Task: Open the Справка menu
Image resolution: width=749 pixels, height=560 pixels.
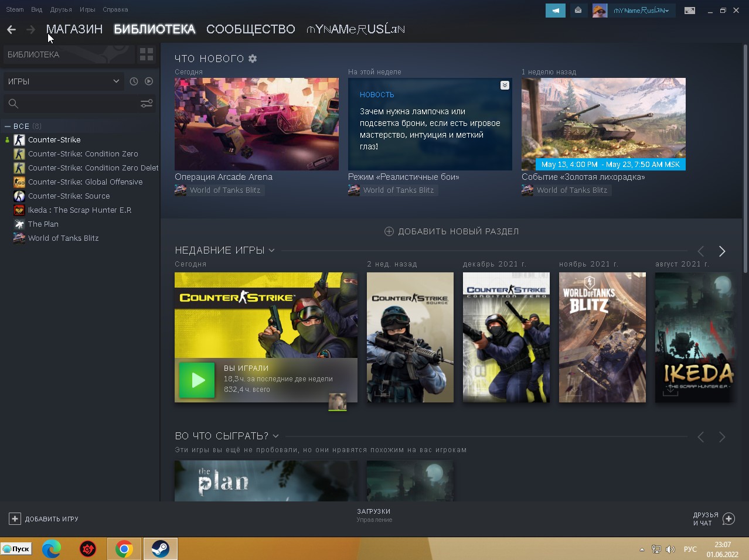Action: coord(115,9)
